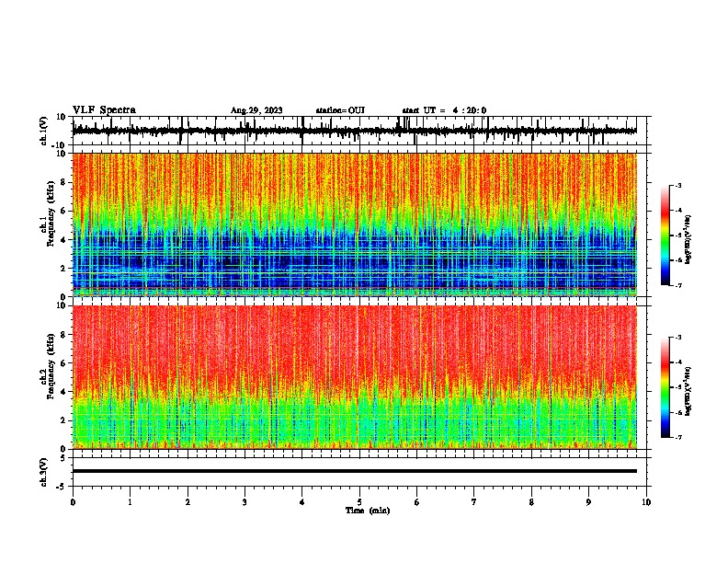
Task: Click the "5" tick on the time axis
Action: pyautogui.click(x=359, y=502)
